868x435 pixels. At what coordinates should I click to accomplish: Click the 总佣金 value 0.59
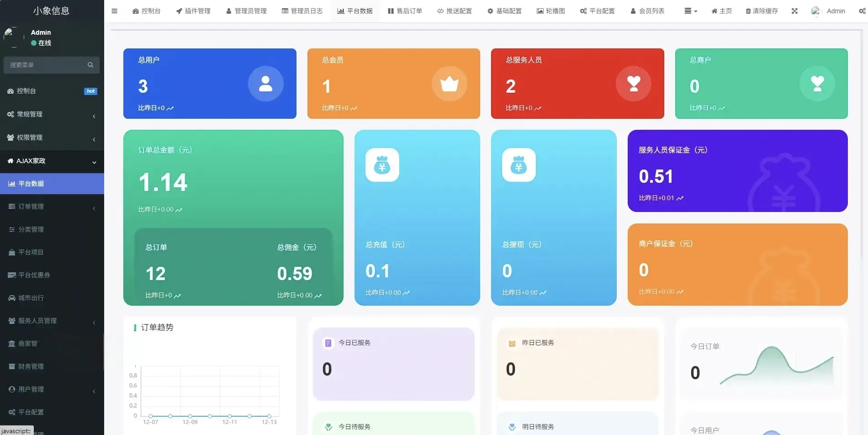click(x=295, y=274)
